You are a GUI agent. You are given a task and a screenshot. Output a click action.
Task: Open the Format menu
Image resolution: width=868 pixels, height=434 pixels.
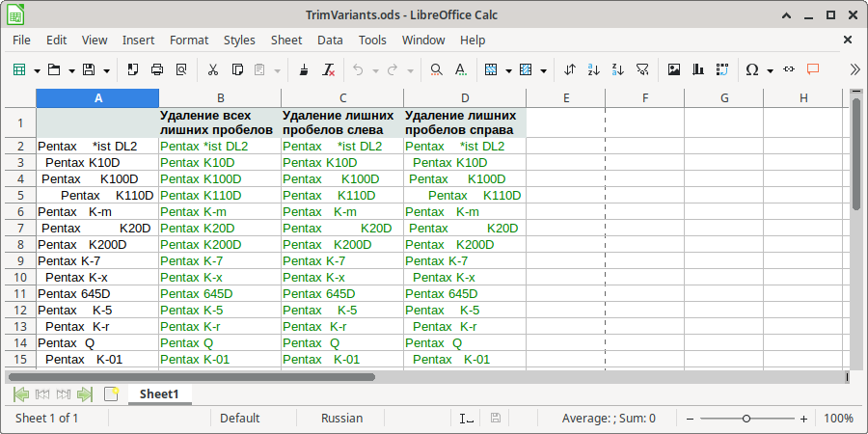coord(189,40)
